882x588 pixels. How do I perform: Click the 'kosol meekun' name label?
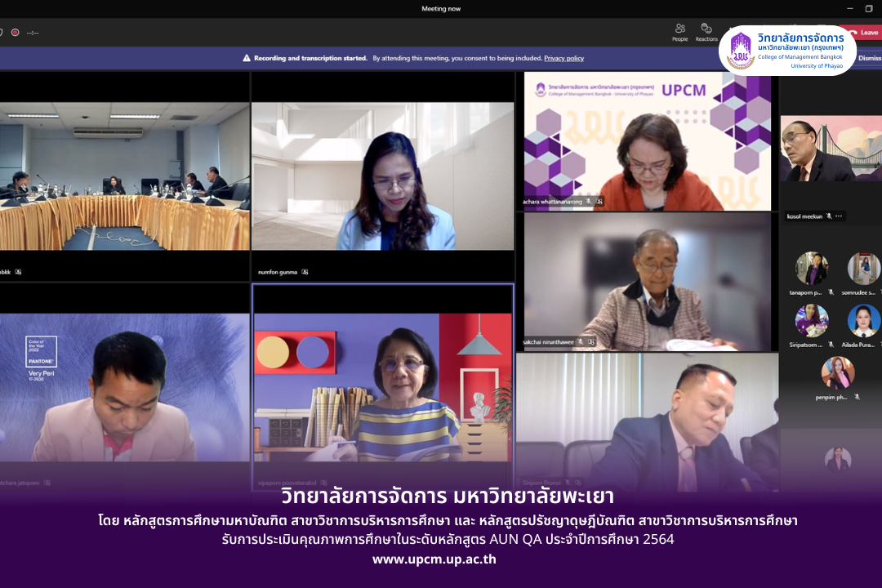pyautogui.click(x=804, y=216)
